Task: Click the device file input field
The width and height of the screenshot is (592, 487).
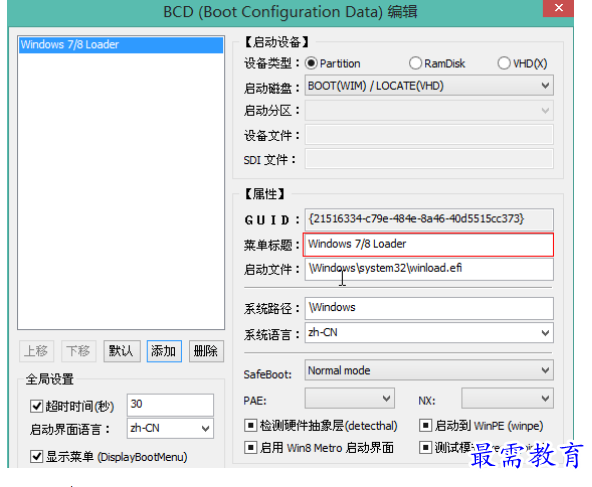Action: point(429,135)
